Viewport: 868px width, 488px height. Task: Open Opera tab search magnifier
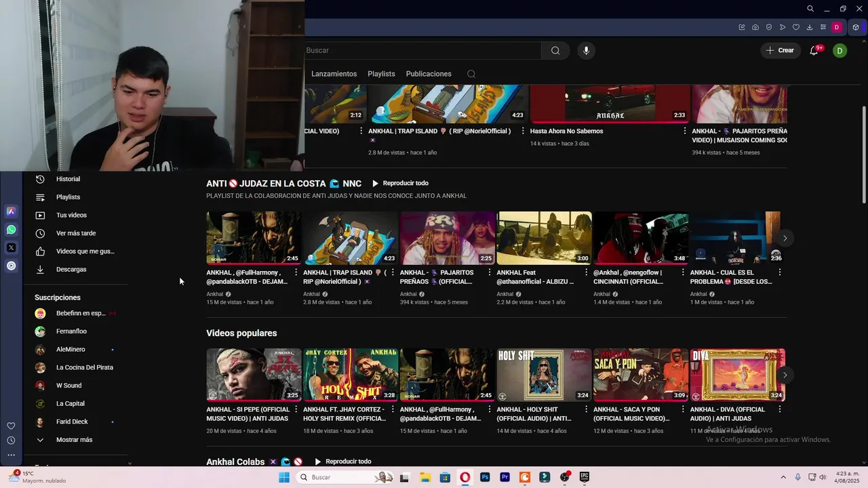pos(810,9)
